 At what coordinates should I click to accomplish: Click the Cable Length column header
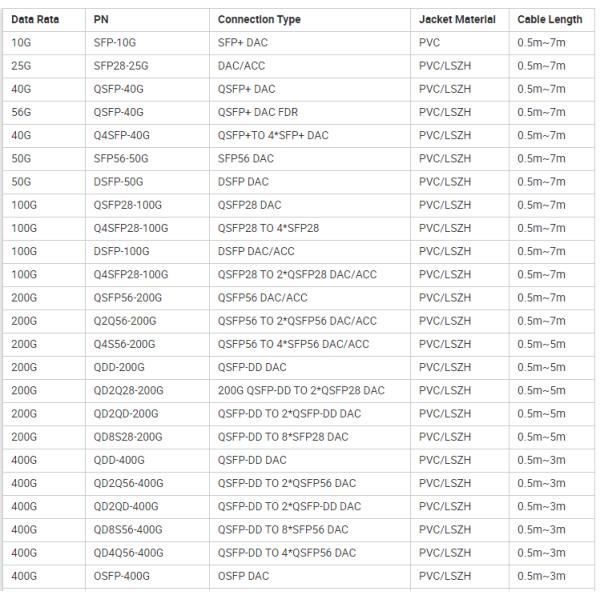[x=550, y=20]
